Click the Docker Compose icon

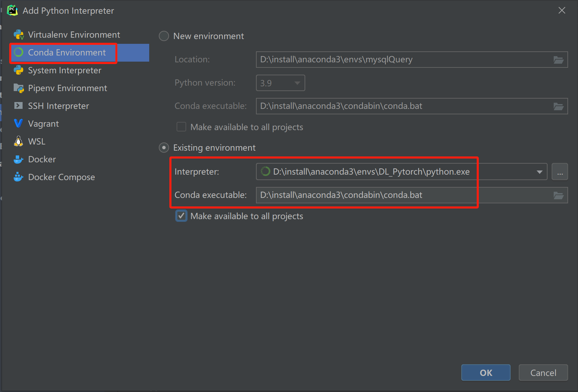tap(18, 177)
